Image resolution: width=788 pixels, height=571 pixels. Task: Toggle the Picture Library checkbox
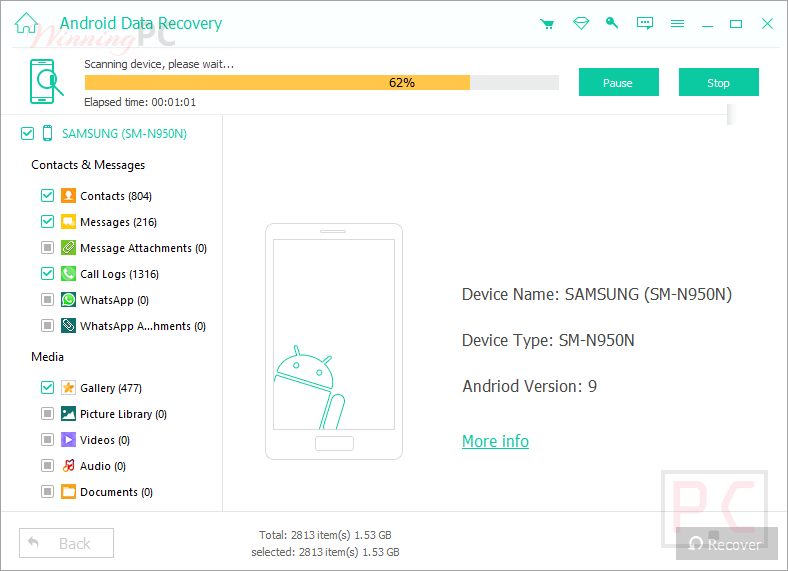tap(47, 414)
